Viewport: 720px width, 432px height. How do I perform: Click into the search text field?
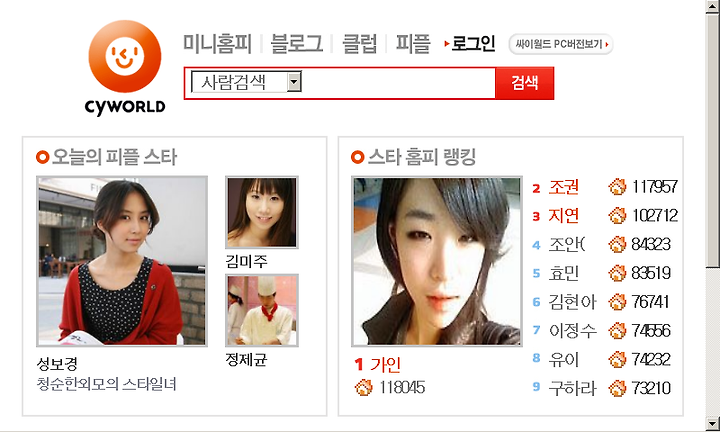tap(398, 83)
